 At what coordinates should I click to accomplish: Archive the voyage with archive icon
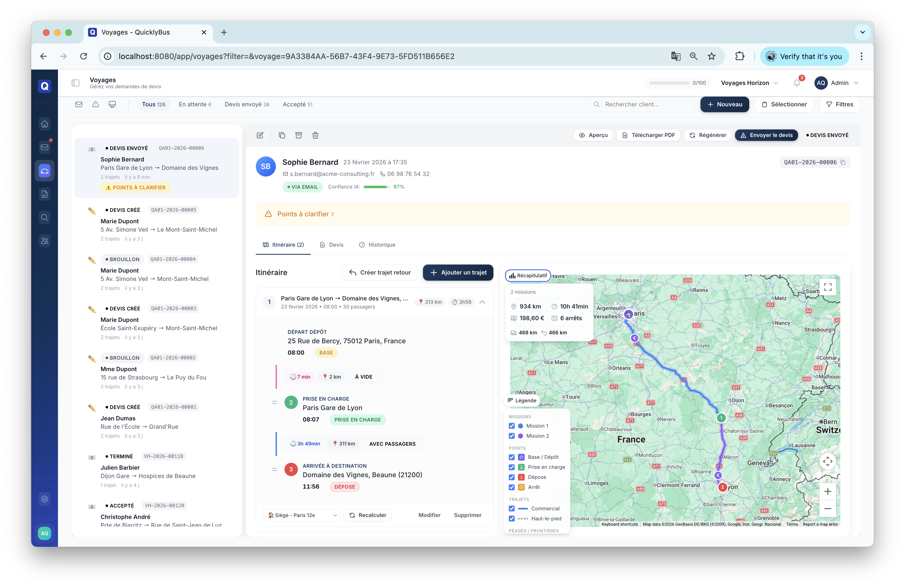tap(299, 135)
